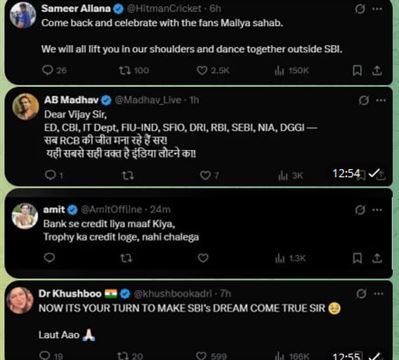Open more options on amit's tweet
399x360 pixels.
(x=377, y=210)
